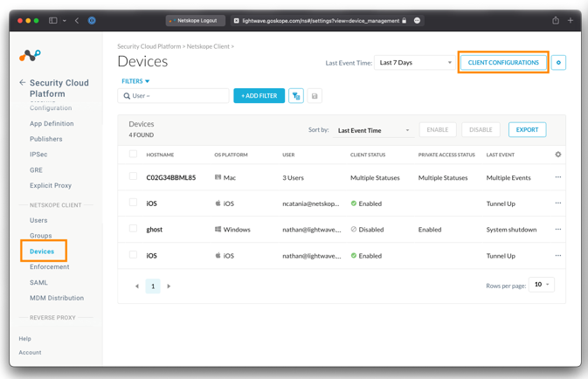Click the Netskope logo in sidebar

(x=30, y=56)
